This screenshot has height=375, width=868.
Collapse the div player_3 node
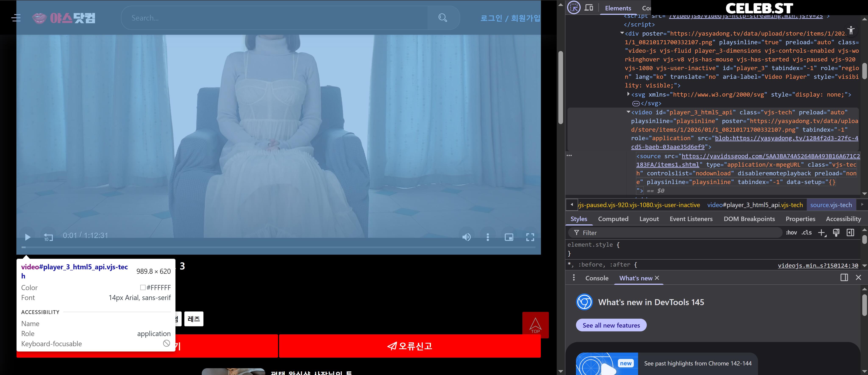622,33
